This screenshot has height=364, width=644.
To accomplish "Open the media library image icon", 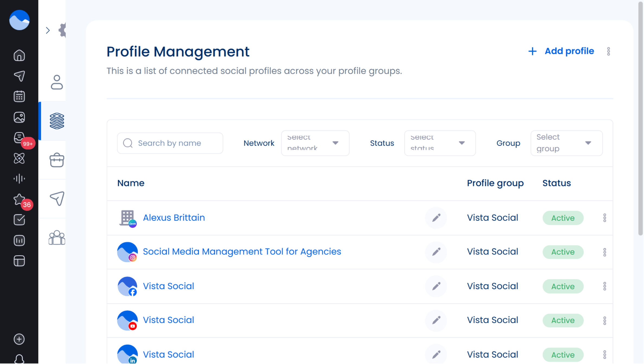I will pos(19,117).
